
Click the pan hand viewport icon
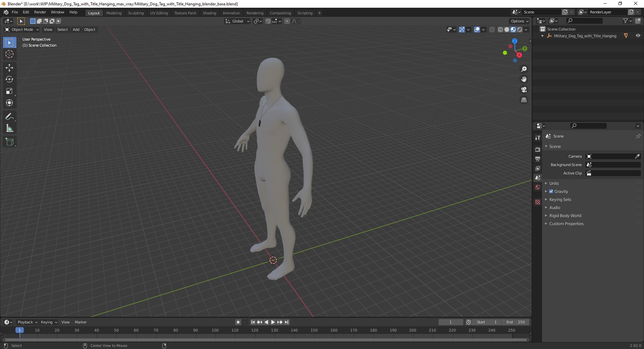tap(524, 80)
